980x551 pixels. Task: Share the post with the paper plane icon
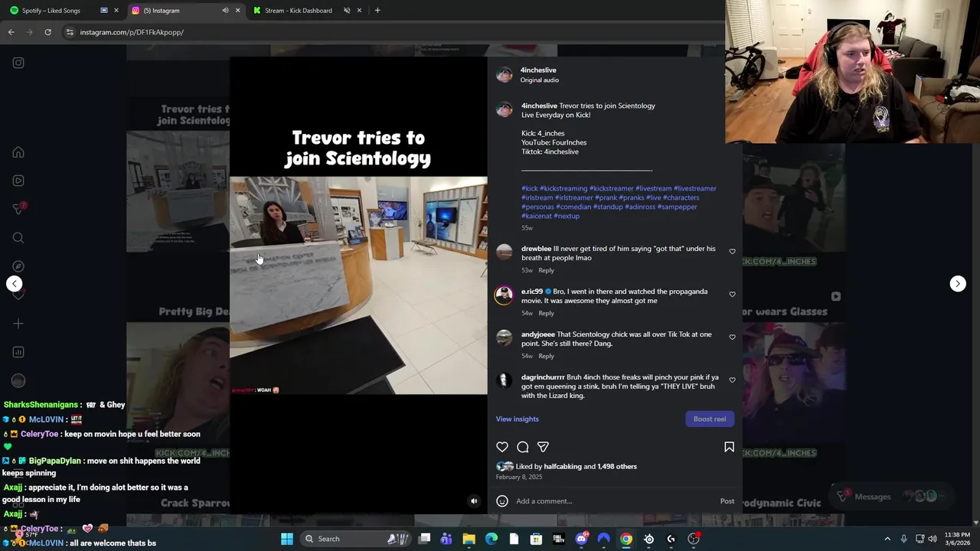coord(543,447)
